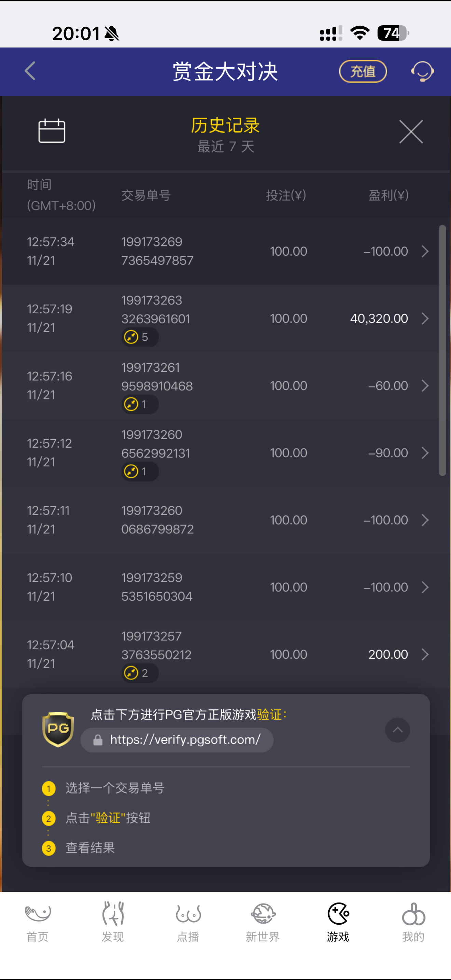Tap the PG shield logo
This screenshot has height=980, width=451.
tap(58, 729)
